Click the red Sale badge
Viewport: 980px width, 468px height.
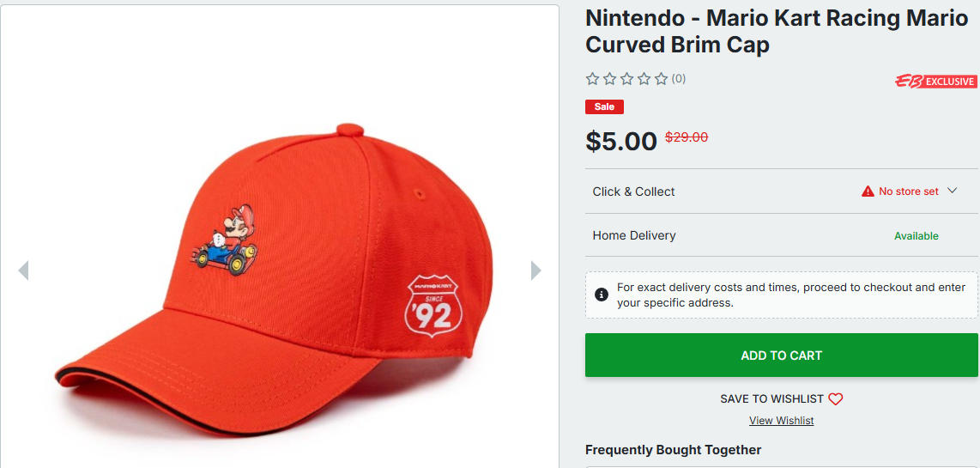[604, 107]
